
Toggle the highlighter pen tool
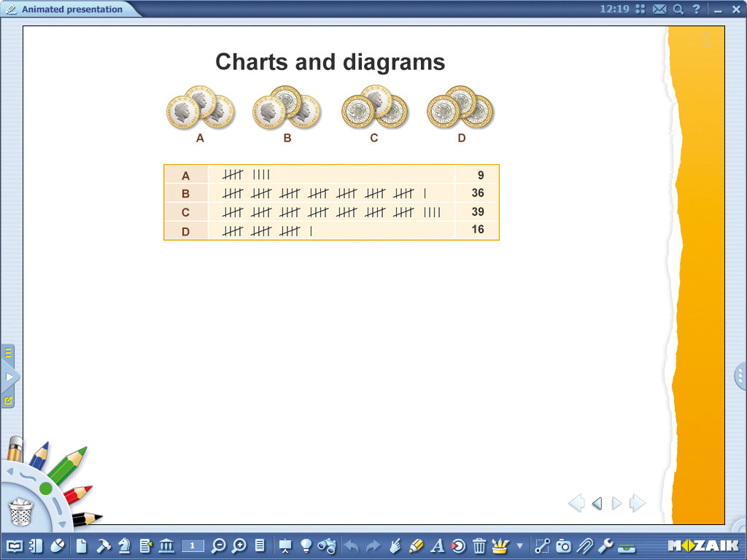[x=417, y=545]
